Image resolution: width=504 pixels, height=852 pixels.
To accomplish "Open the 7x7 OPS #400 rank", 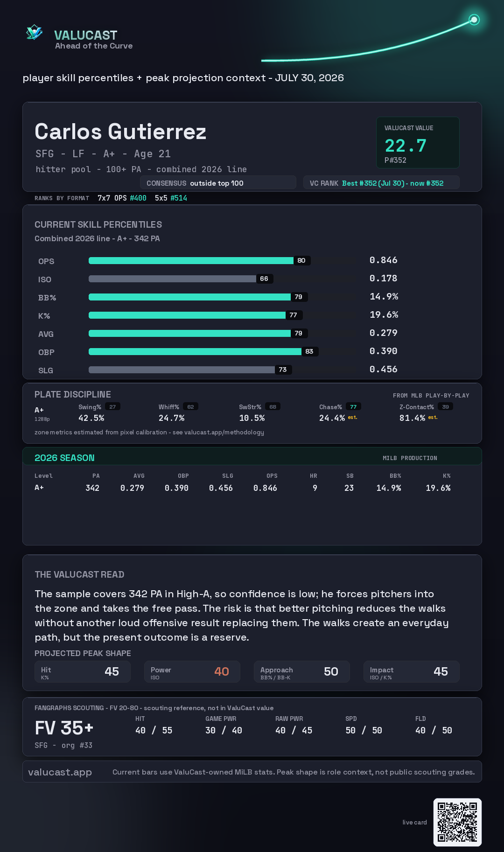I will 122,198.
